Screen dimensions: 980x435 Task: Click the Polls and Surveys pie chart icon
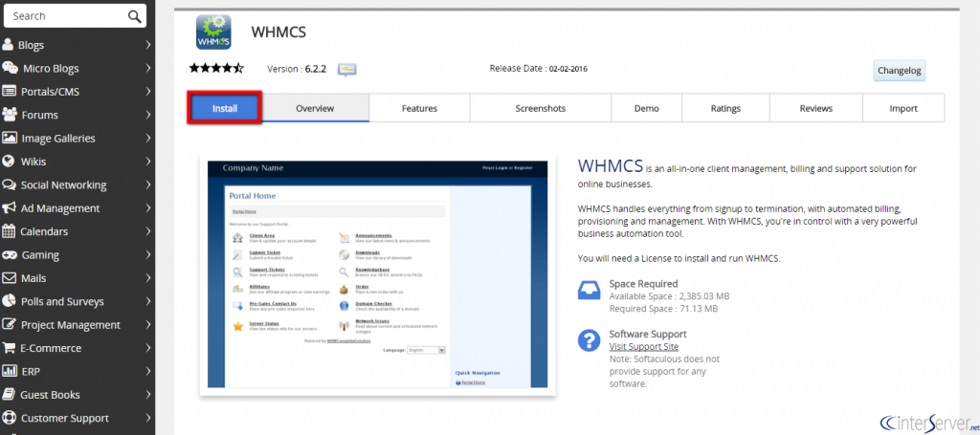click(x=9, y=301)
